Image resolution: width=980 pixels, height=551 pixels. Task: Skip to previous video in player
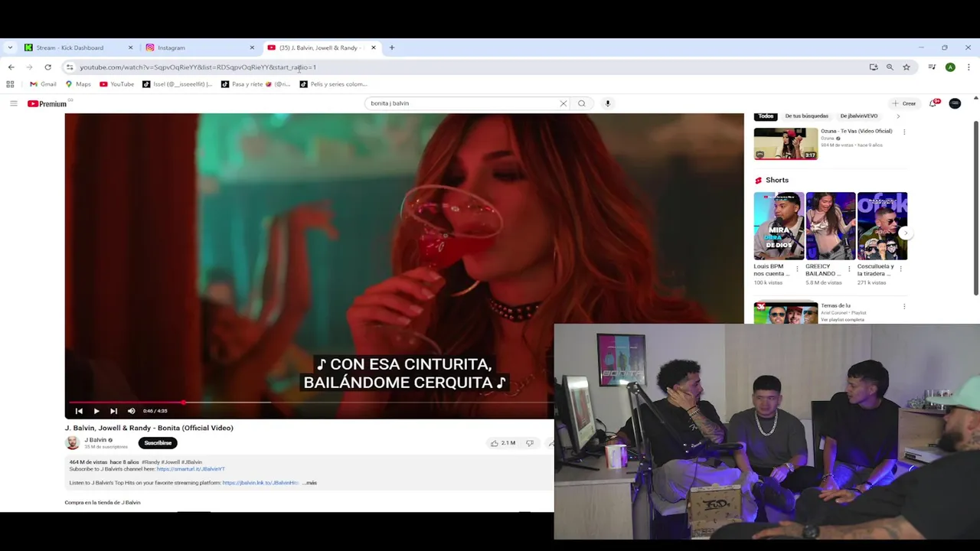coord(79,411)
